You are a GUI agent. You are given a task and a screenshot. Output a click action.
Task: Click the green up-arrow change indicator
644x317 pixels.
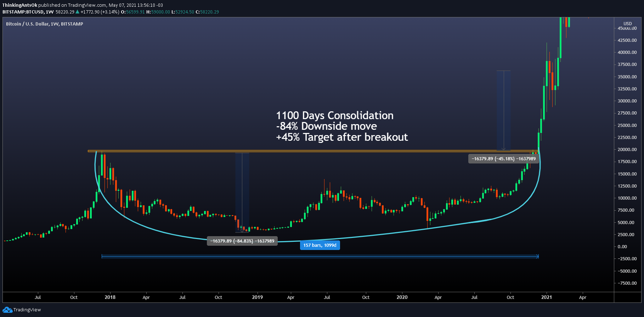(78, 12)
